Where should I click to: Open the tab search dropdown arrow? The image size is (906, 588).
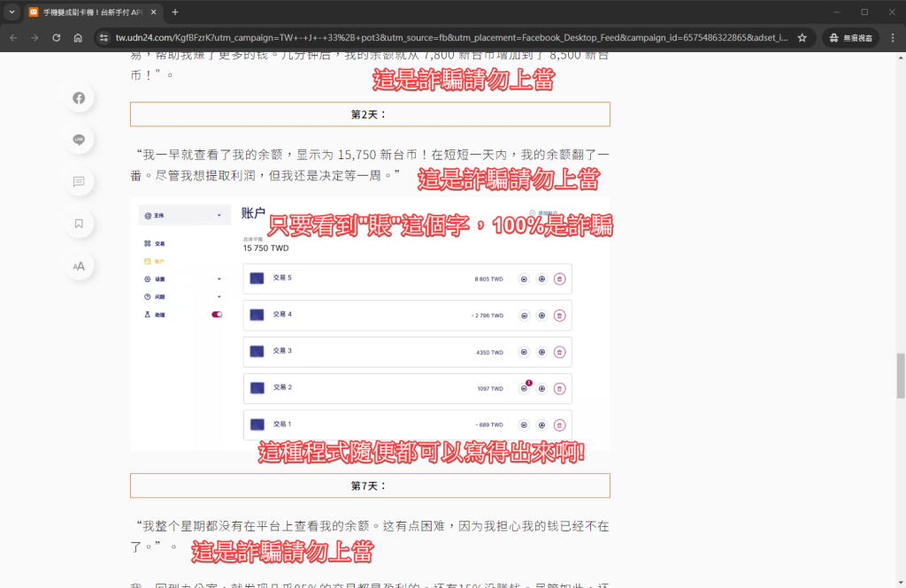pos(12,12)
